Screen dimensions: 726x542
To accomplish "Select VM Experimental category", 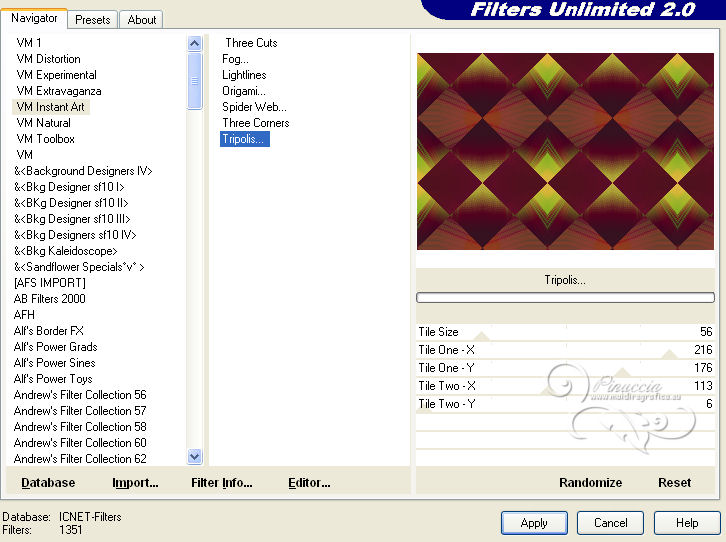I will click(56, 75).
